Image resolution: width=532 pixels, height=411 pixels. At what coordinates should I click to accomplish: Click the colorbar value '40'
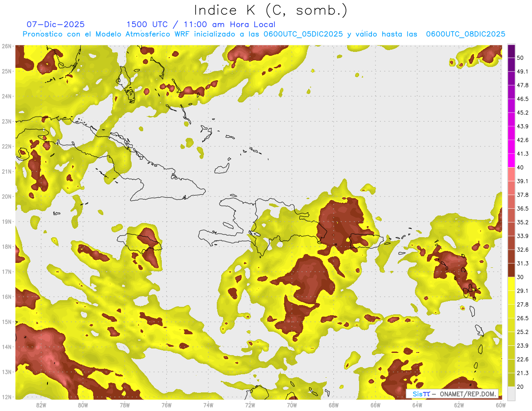tap(520, 168)
